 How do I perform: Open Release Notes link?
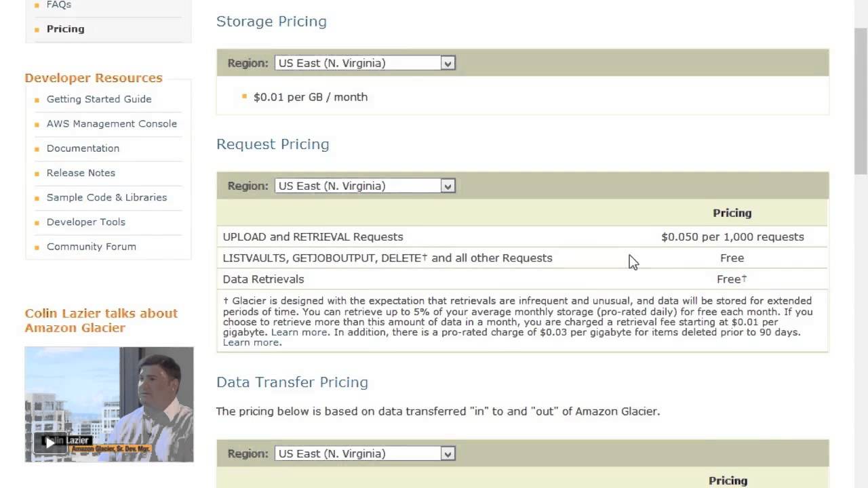click(81, 173)
